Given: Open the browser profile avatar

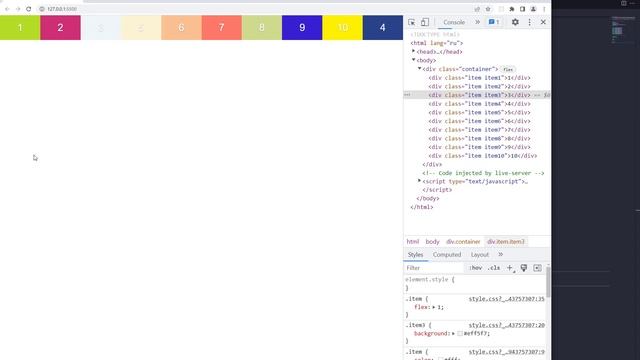Looking at the screenshot, I should pos(533,9).
